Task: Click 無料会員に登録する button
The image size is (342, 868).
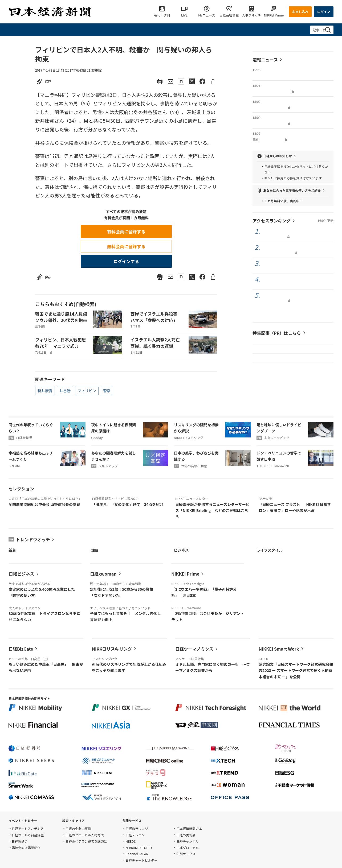Action: click(126, 246)
